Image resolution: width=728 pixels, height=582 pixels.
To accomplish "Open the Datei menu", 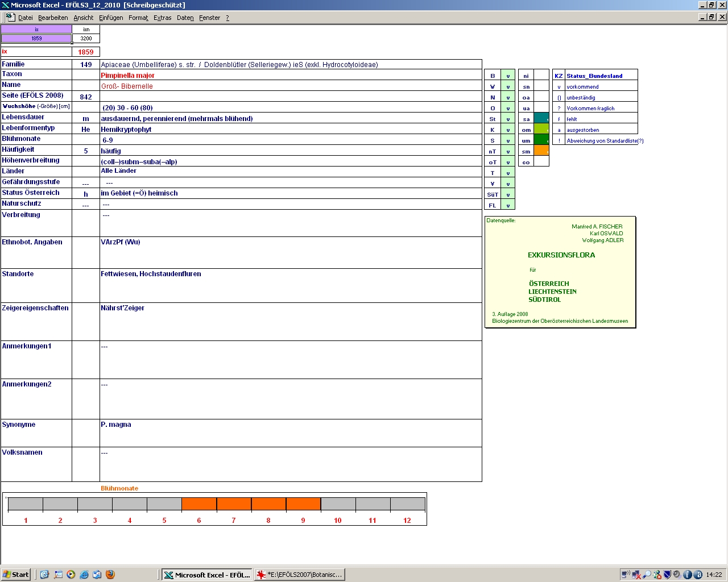I will (25, 18).
